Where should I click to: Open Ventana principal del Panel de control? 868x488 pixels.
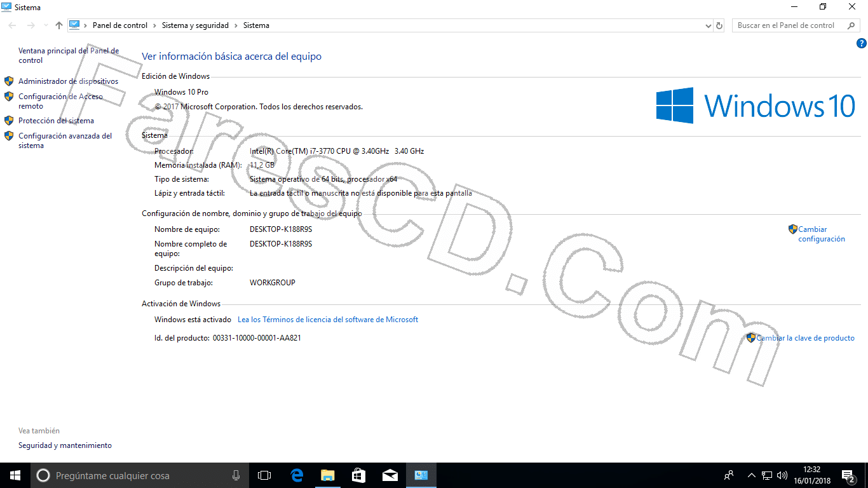pos(69,55)
